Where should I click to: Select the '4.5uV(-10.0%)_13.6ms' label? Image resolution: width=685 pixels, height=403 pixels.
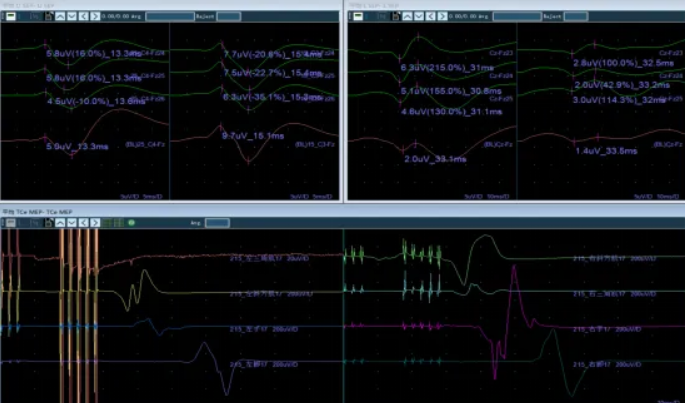point(96,101)
